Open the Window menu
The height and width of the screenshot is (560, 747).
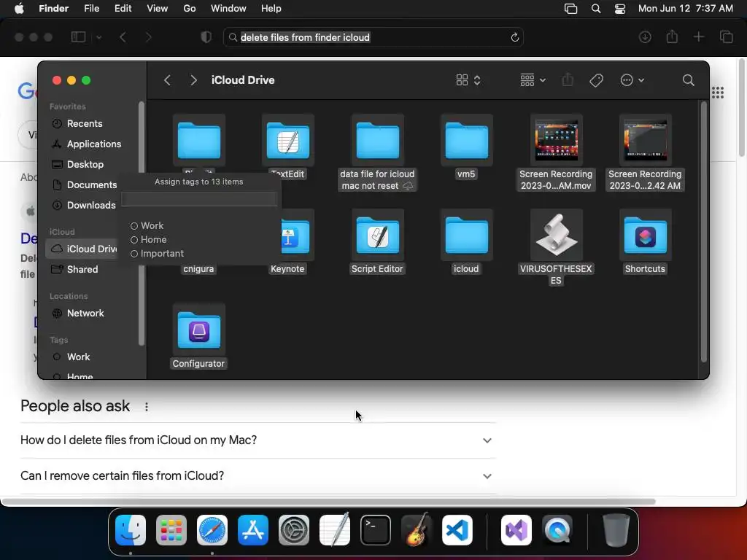[228, 9]
